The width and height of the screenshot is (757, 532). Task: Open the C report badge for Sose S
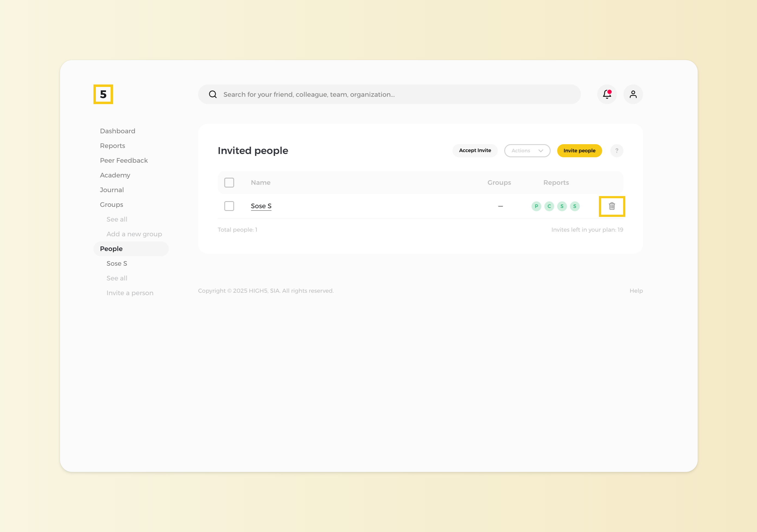[549, 206]
